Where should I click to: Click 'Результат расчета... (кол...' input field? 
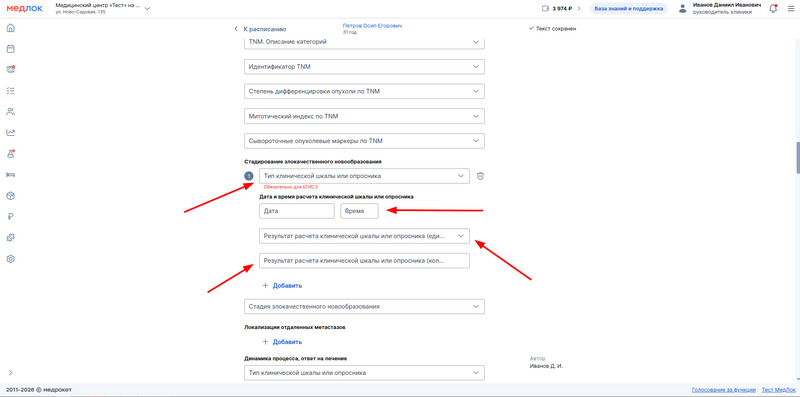(364, 261)
